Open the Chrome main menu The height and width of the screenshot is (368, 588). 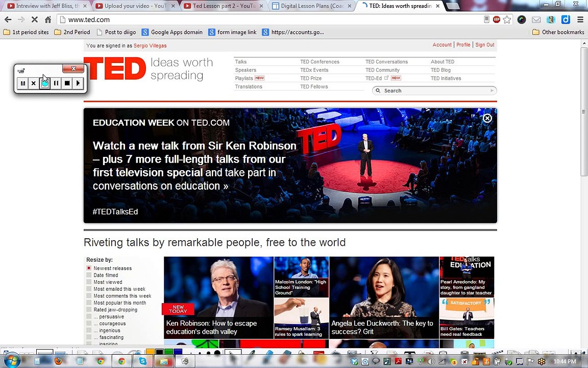pyautogui.click(x=580, y=19)
